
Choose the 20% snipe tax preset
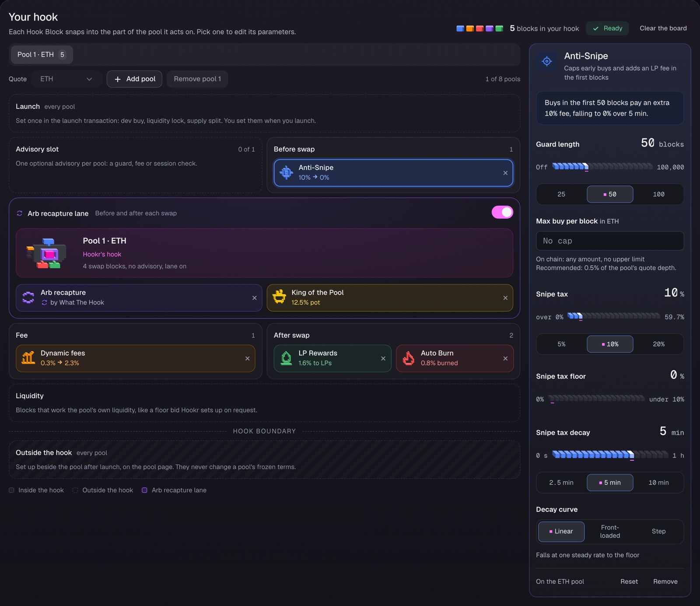pos(658,344)
